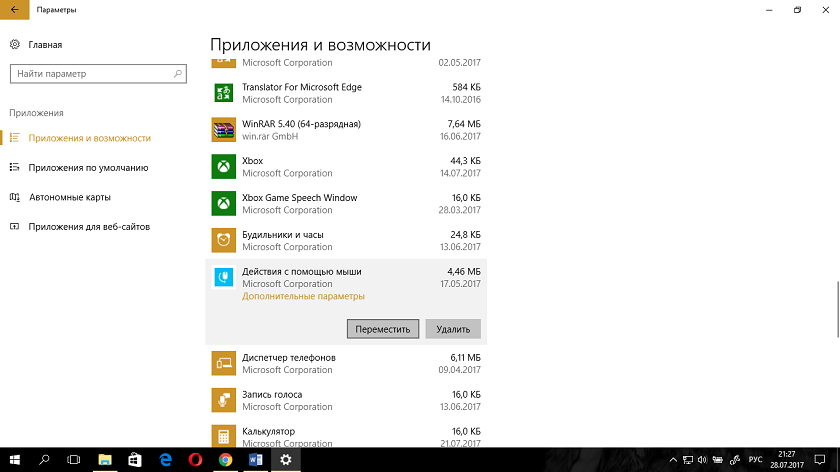Open taskbar search magnifier

click(x=44, y=460)
